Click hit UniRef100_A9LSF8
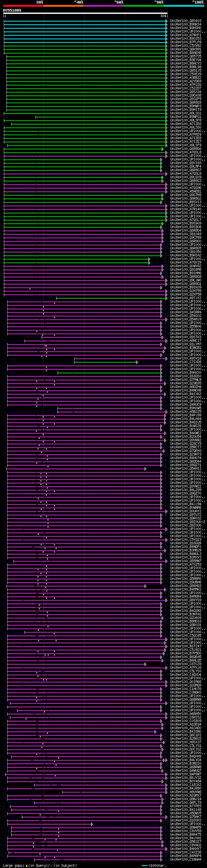The height and width of the screenshot is (868, 207). [x=186, y=120]
